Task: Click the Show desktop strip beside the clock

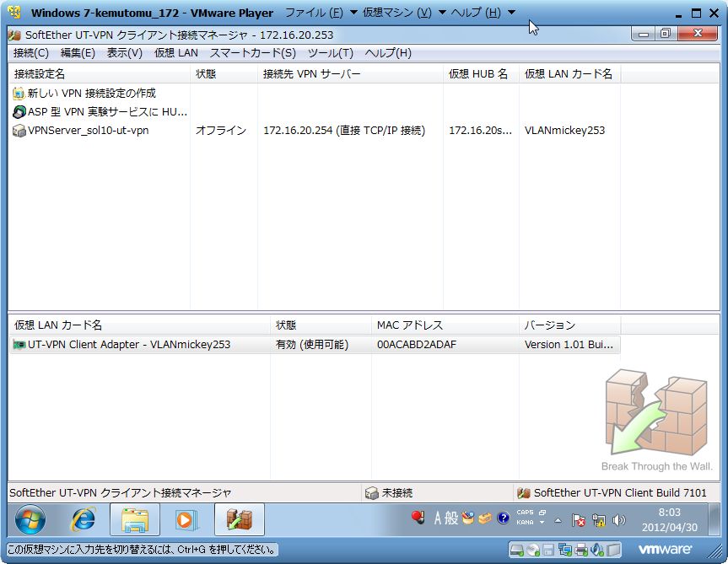Action: point(715,519)
